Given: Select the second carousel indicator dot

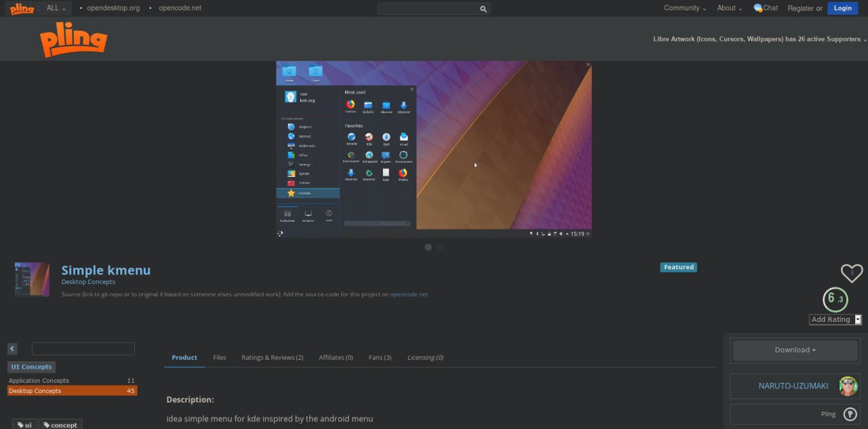Looking at the screenshot, I should [x=440, y=247].
